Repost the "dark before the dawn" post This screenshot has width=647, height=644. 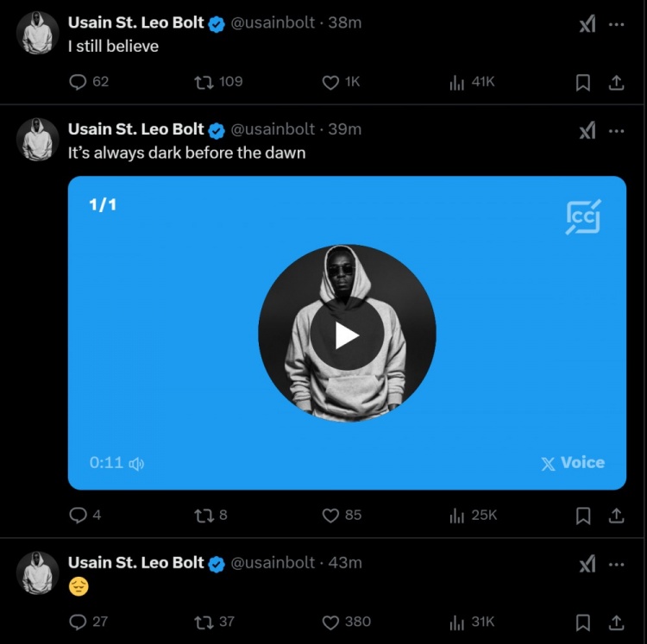204,516
